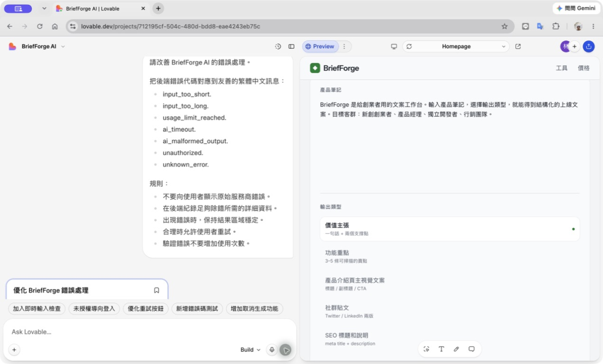Open the Chrome three-dot menu
Image resolution: width=603 pixels, height=364 pixels.
[x=593, y=26]
